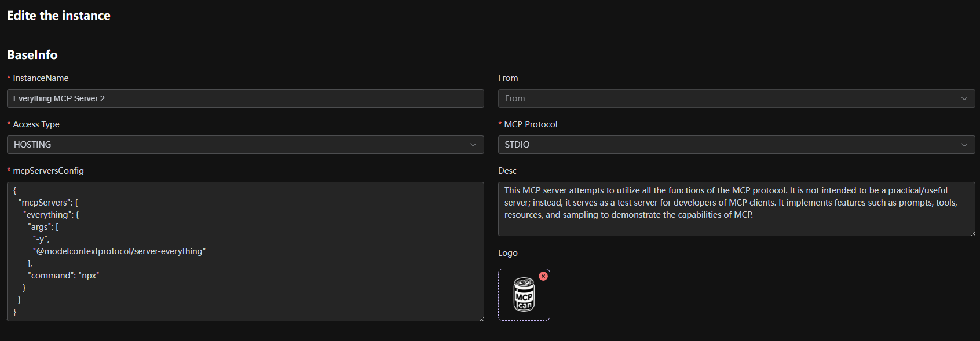This screenshot has width=980, height=341.
Task: Click the From label text
Action: (x=508, y=78)
